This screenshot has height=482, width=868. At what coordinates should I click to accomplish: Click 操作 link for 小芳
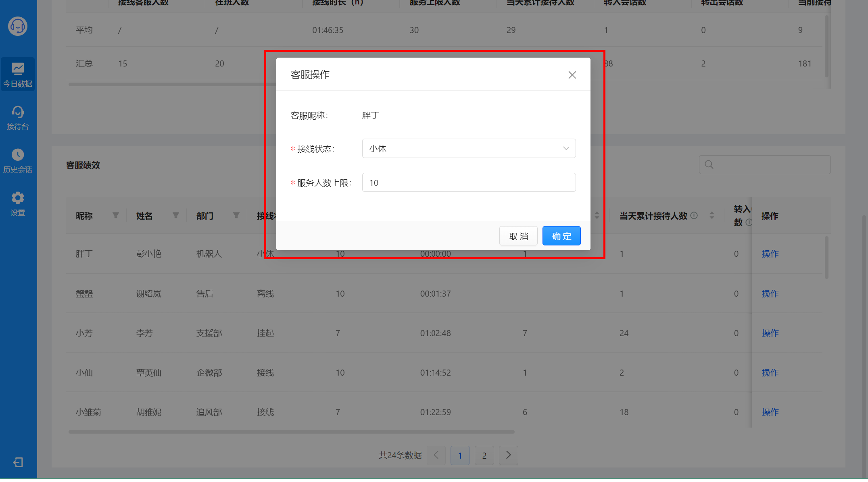point(770,333)
